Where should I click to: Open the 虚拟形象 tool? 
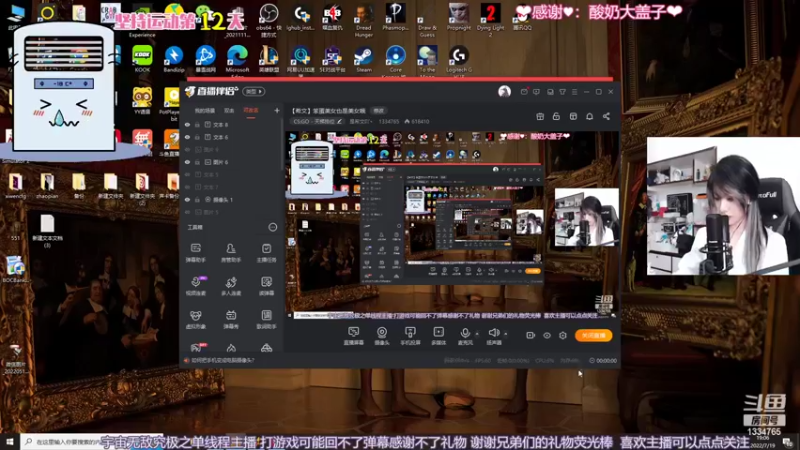pyautogui.click(x=195, y=319)
